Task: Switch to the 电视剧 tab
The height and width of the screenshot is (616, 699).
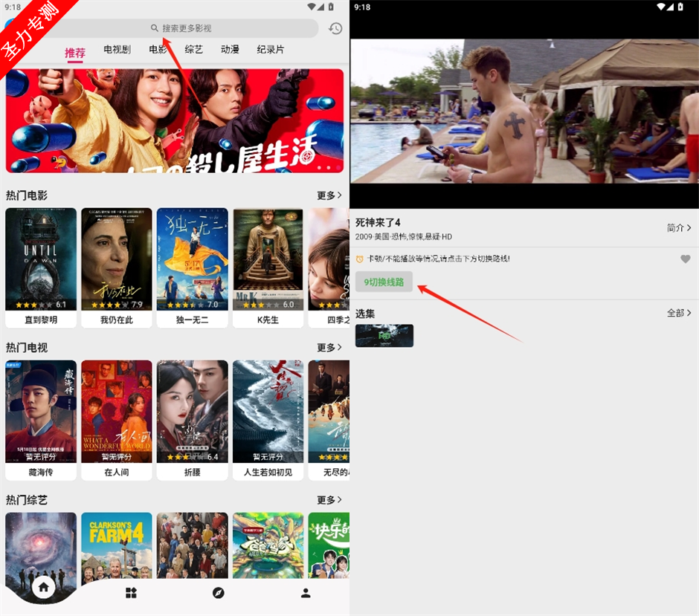Action: coord(117,50)
